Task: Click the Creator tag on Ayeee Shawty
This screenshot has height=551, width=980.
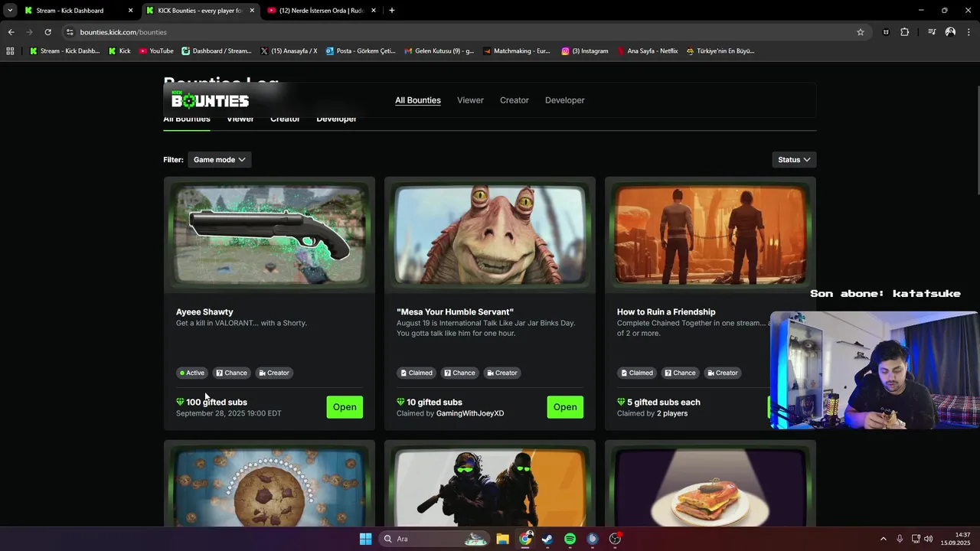Action: tap(274, 373)
